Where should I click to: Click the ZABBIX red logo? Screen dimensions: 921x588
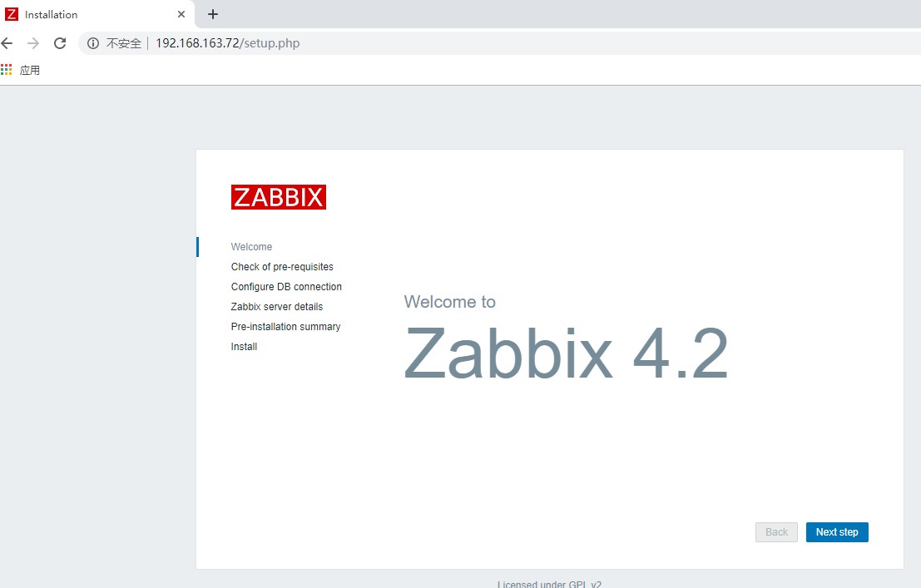pyautogui.click(x=279, y=197)
